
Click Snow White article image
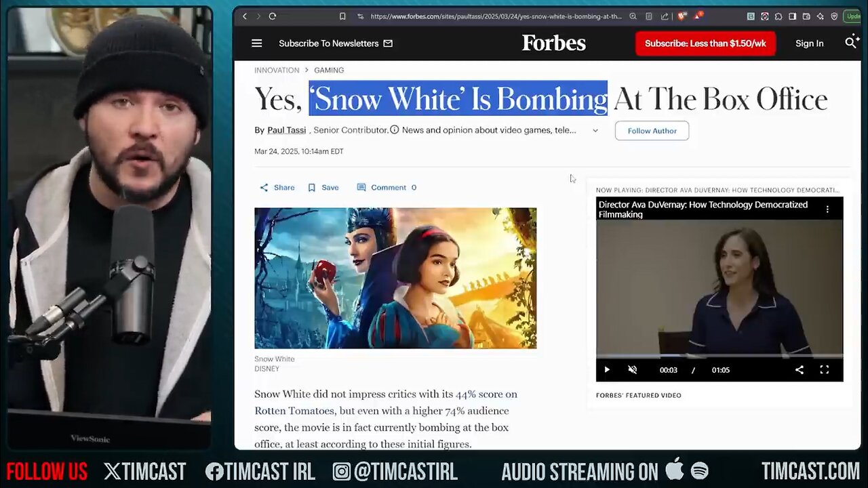(x=395, y=278)
